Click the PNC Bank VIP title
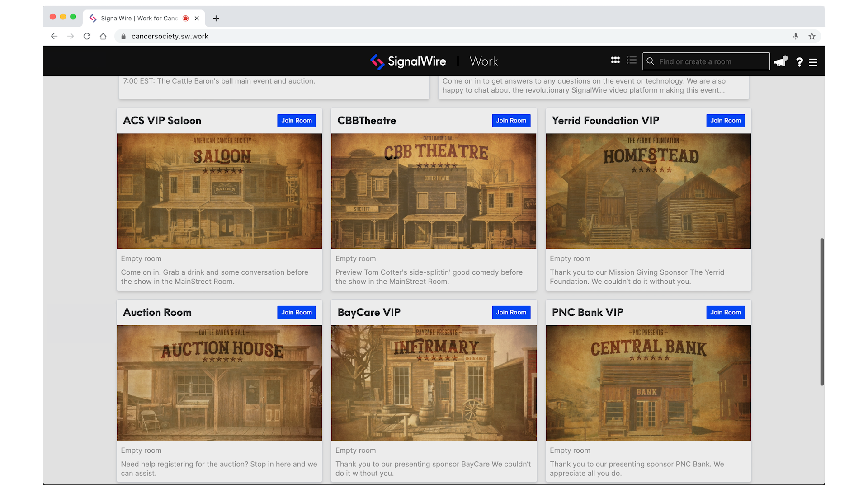Viewport: 868px width, 488px height. [587, 312]
